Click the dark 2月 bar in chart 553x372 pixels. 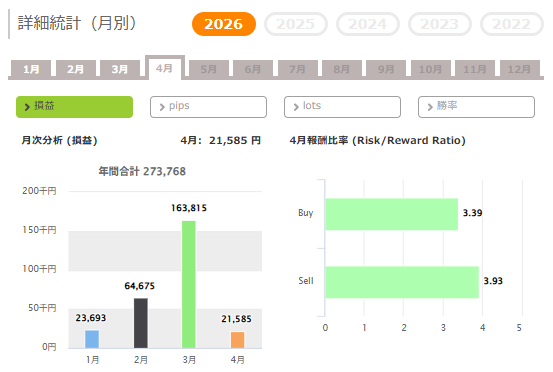141,323
